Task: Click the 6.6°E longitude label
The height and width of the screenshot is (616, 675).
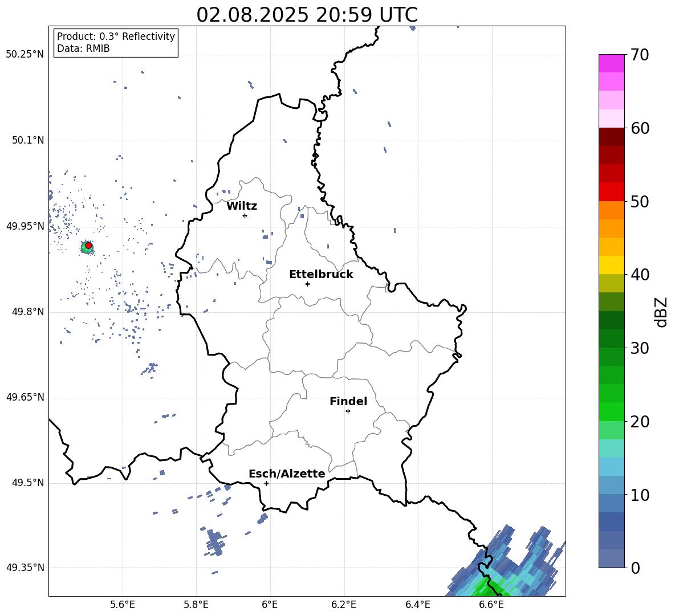Action: click(x=491, y=605)
